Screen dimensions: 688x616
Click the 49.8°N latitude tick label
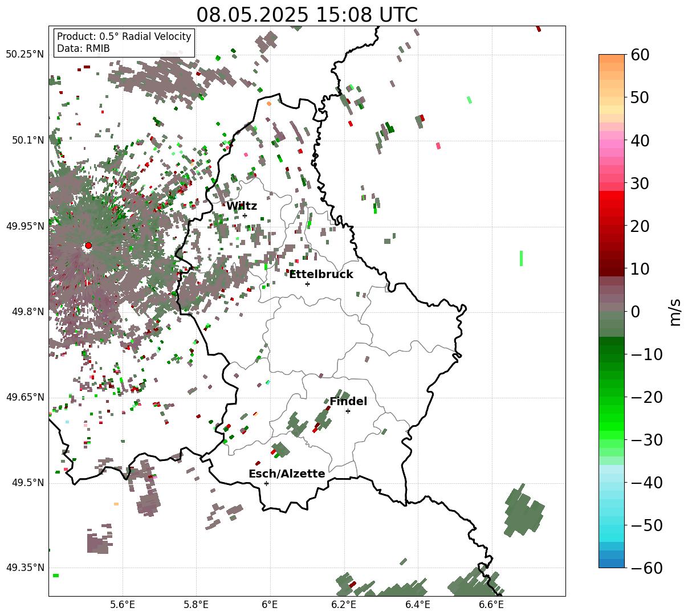click(x=27, y=312)
